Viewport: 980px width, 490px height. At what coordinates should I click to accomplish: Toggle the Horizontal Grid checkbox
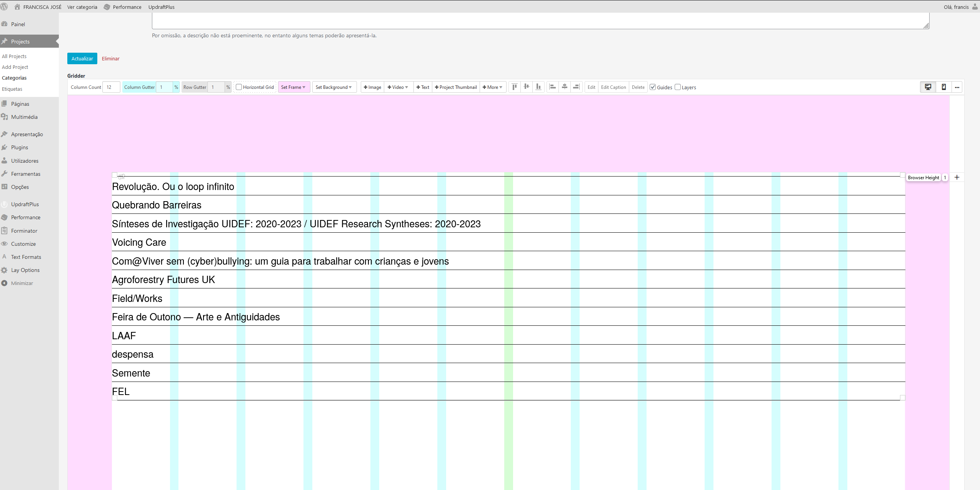point(239,87)
